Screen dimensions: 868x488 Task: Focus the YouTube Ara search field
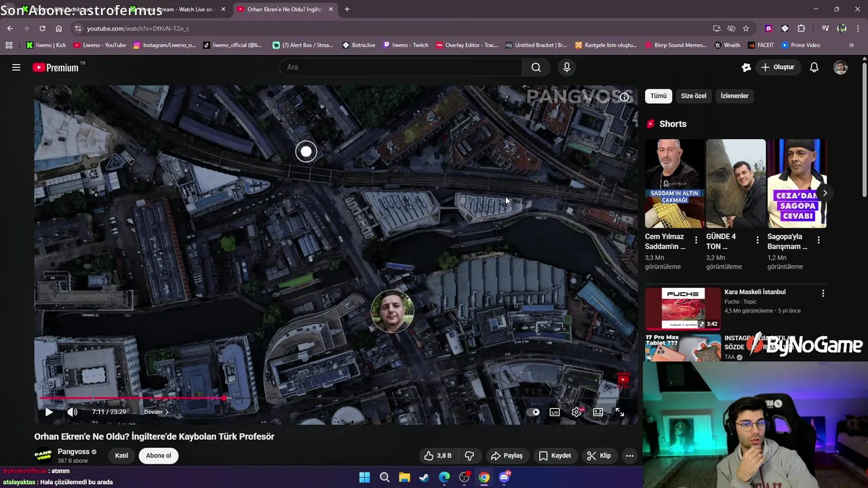400,67
